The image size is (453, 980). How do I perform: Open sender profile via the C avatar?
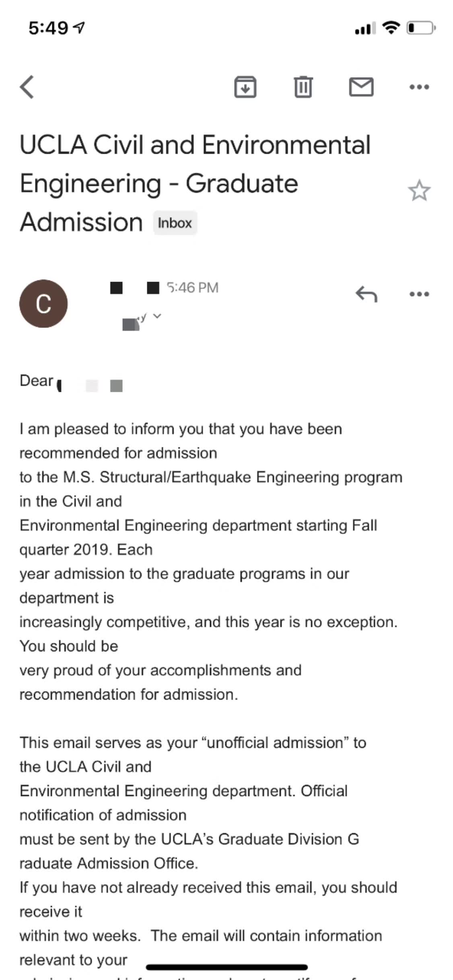[x=43, y=304]
